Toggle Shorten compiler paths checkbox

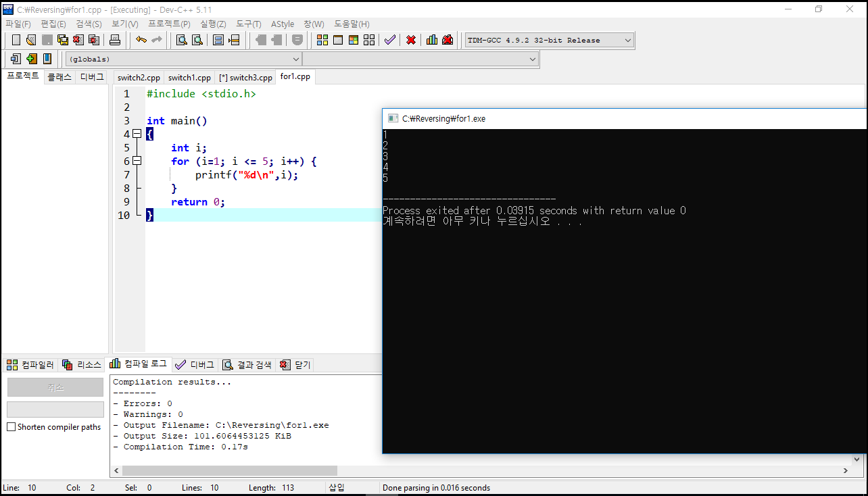(11, 427)
